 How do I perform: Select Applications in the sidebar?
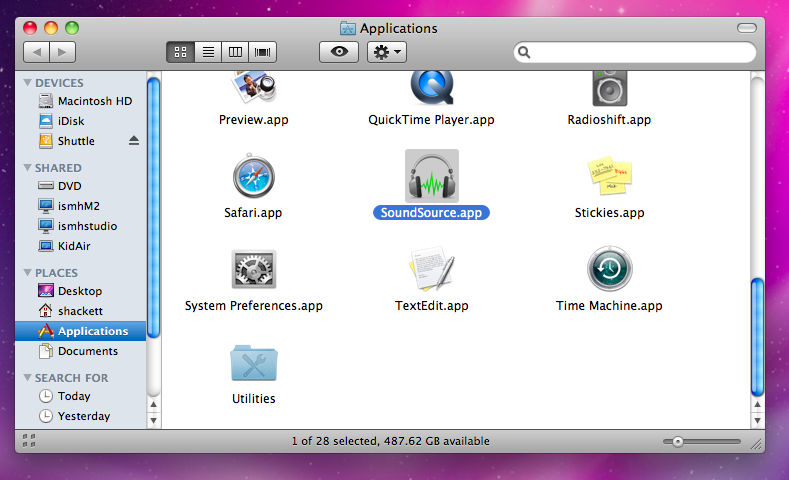pyautogui.click(x=81, y=331)
